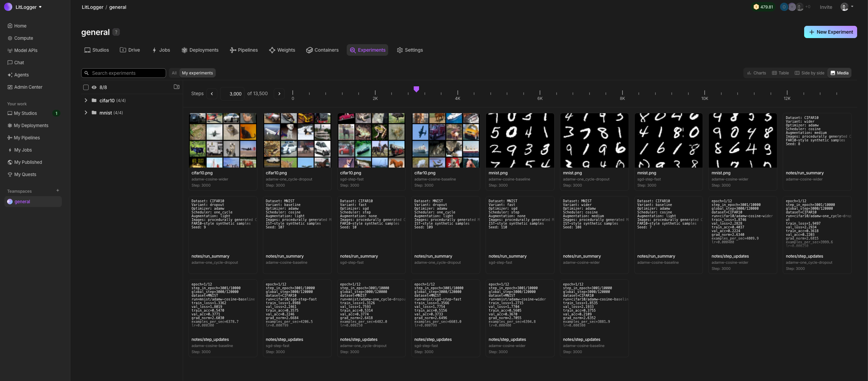Click the credits coin balance icon
Screen dimensions: 868x381
[756, 7]
